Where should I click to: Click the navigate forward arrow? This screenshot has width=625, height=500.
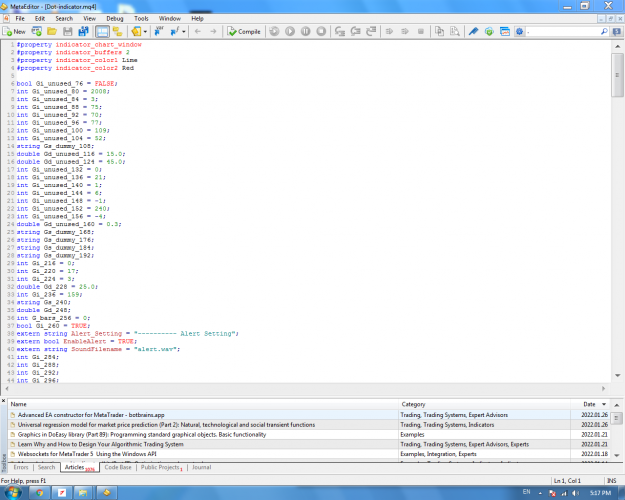point(213,31)
